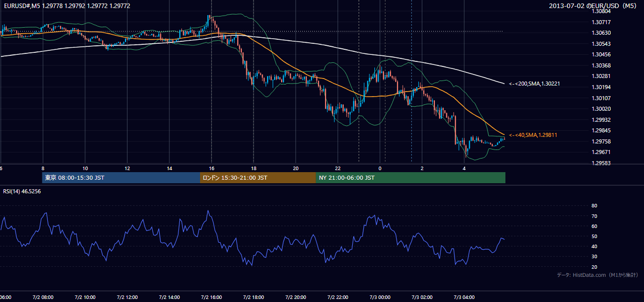The height and width of the screenshot is (302, 644).
Task: Click RSI scale value 70
Action: 594,216
